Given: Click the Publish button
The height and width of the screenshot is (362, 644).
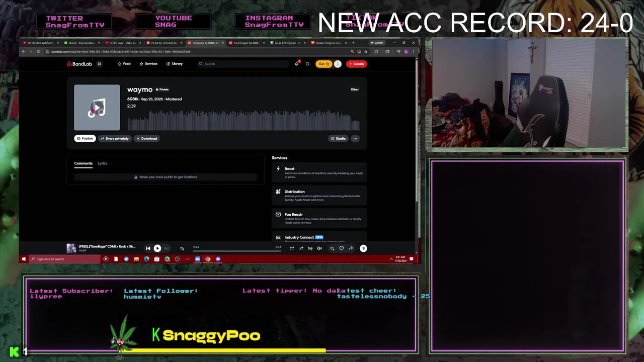Looking at the screenshot, I should click(85, 138).
